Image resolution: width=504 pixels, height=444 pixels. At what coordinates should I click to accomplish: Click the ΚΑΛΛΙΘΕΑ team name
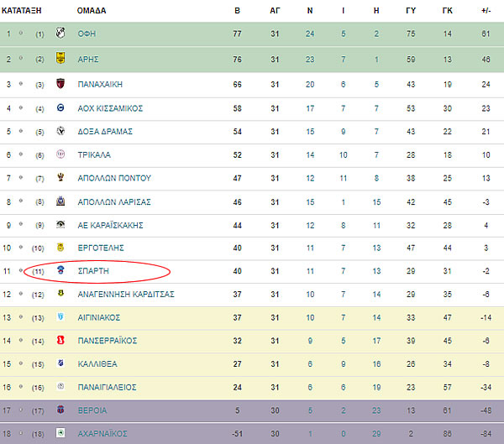97,364
